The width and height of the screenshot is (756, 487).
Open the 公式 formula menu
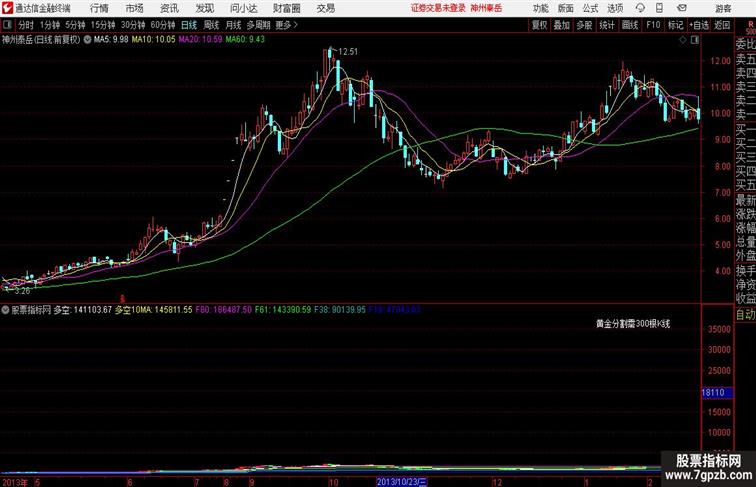590,8
